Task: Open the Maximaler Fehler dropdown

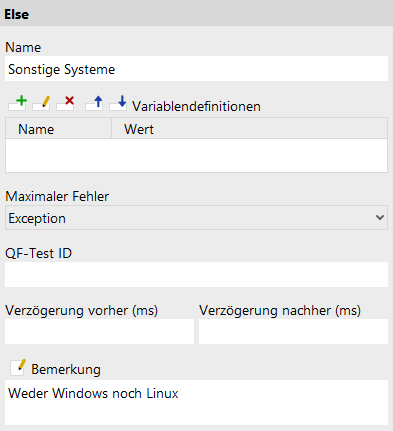Action: click(196, 218)
